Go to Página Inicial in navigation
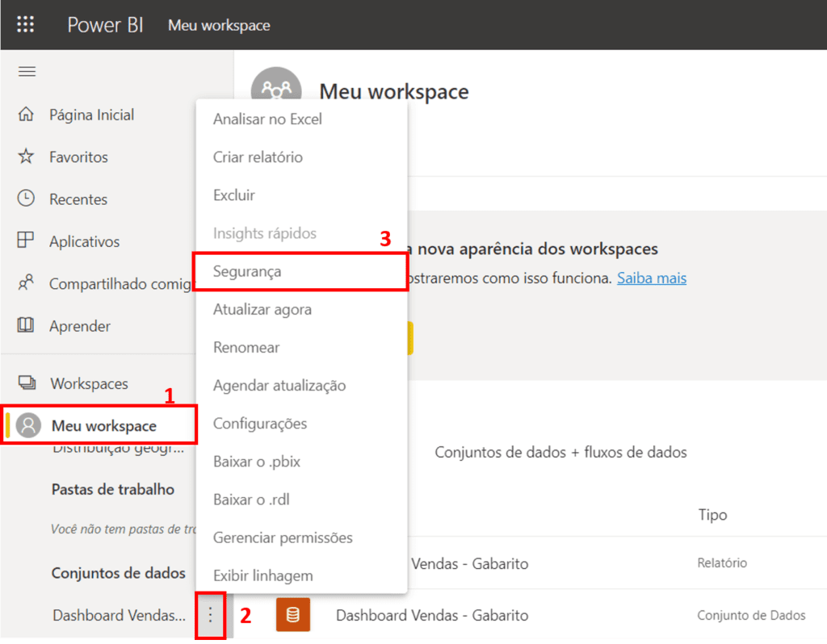Image resolution: width=827 pixels, height=644 pixels. point(92,115)
